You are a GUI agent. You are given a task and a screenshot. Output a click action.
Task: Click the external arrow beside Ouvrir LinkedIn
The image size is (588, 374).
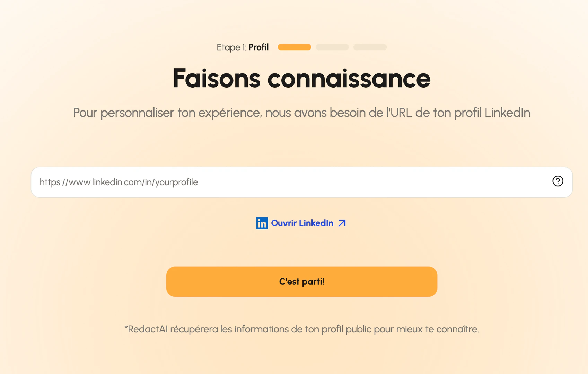pyautogui.click(x=342, y=223)
